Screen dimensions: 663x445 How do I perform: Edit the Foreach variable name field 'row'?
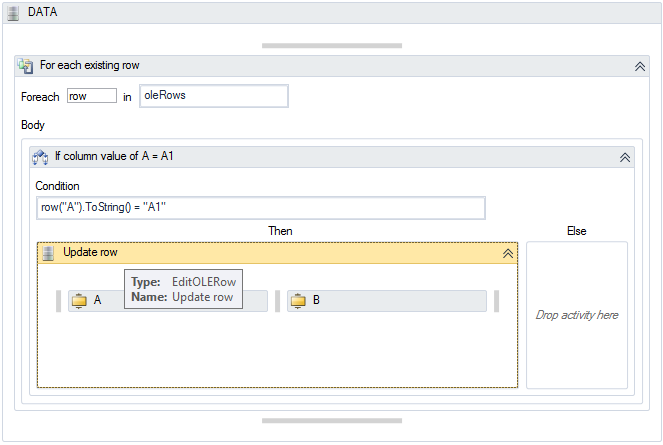(92, 96)
